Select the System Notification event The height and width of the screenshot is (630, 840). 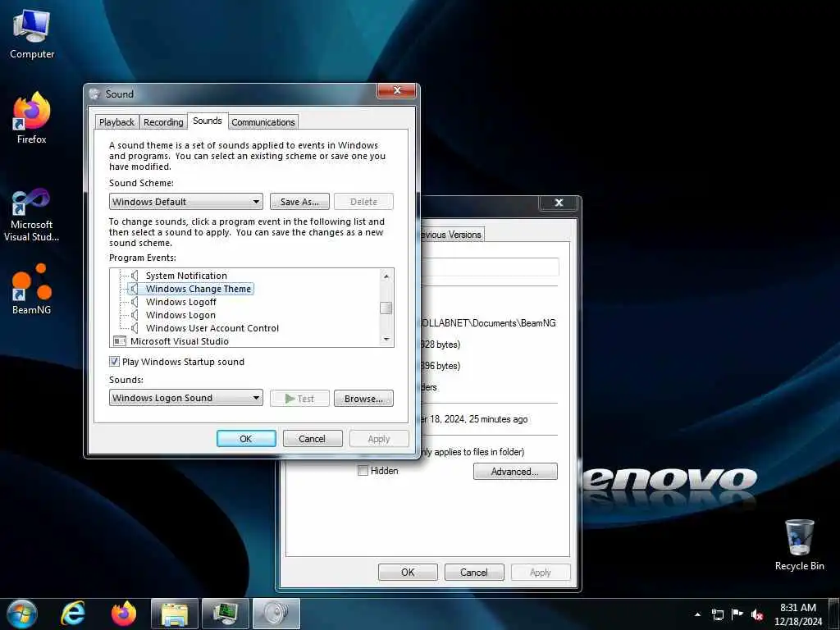pyautogui.click(x=186, y=276)
